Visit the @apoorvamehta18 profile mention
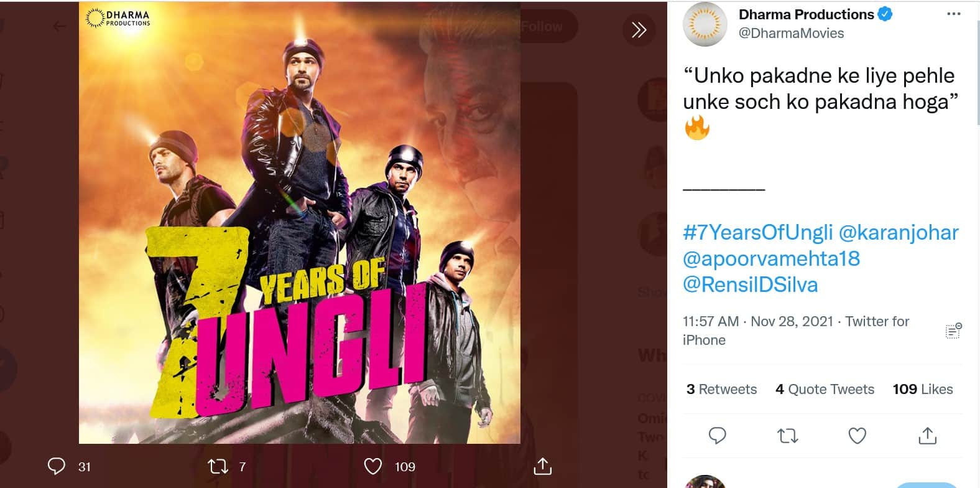980x488 pixels. [771, 258]
